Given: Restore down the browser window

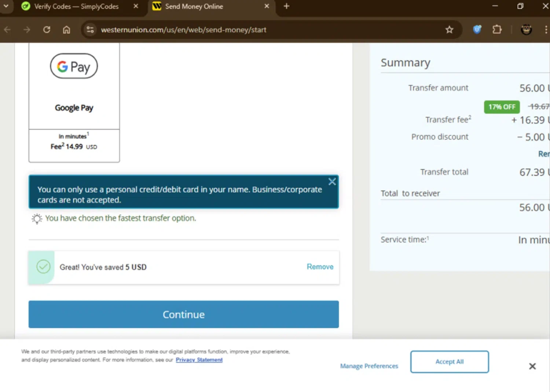Looking at the screenshot, I should 520,6.
